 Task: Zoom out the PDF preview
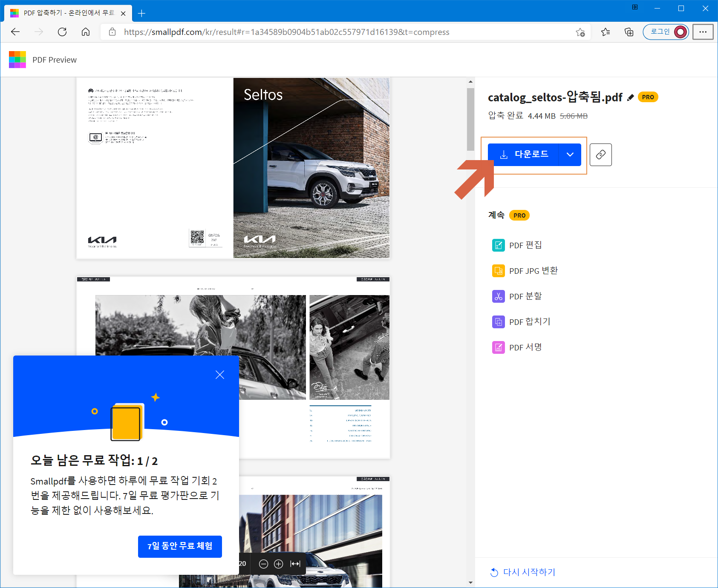pyautogui.click(x=264, y=564)
